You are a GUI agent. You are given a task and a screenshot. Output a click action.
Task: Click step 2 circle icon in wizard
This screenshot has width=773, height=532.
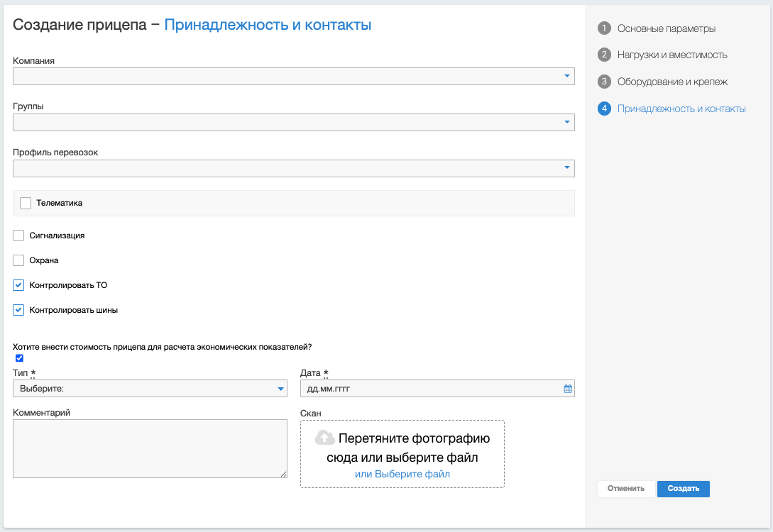click(x=605, y=55)
